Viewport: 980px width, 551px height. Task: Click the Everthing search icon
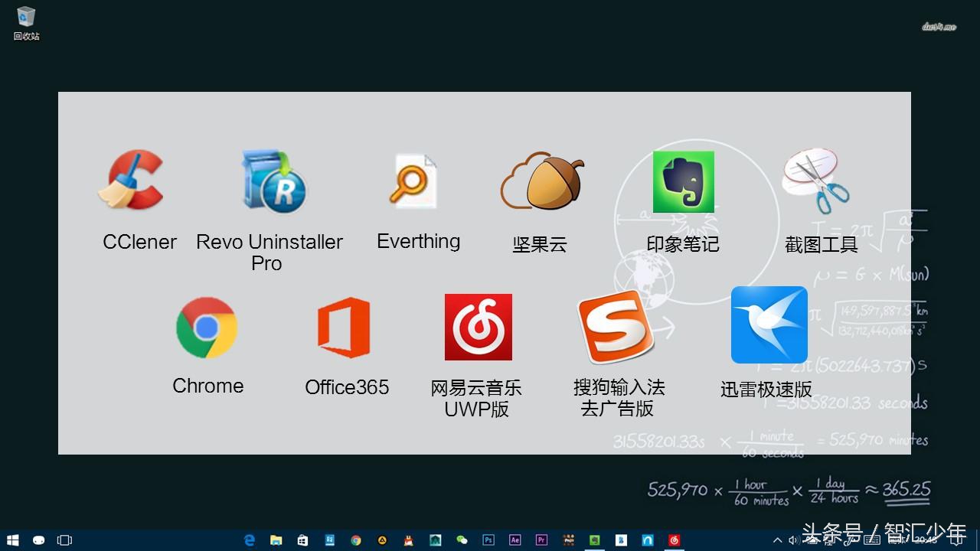pos(413,180)
